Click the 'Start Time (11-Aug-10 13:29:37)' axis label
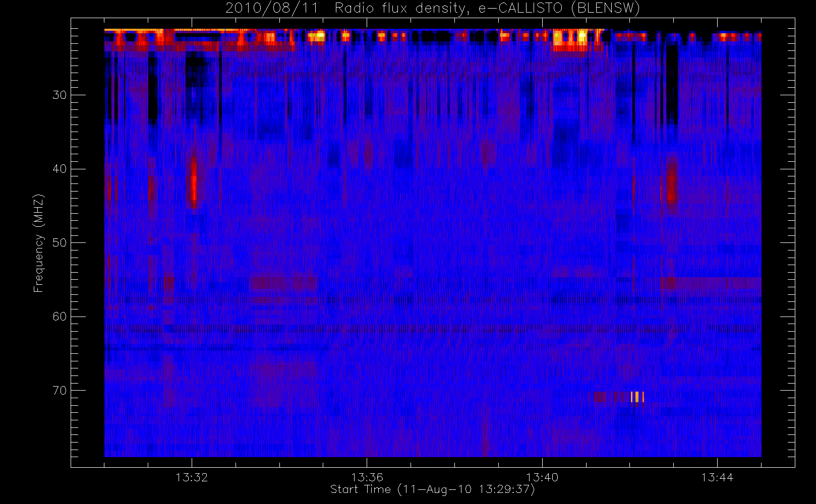 tap(432, 489)
